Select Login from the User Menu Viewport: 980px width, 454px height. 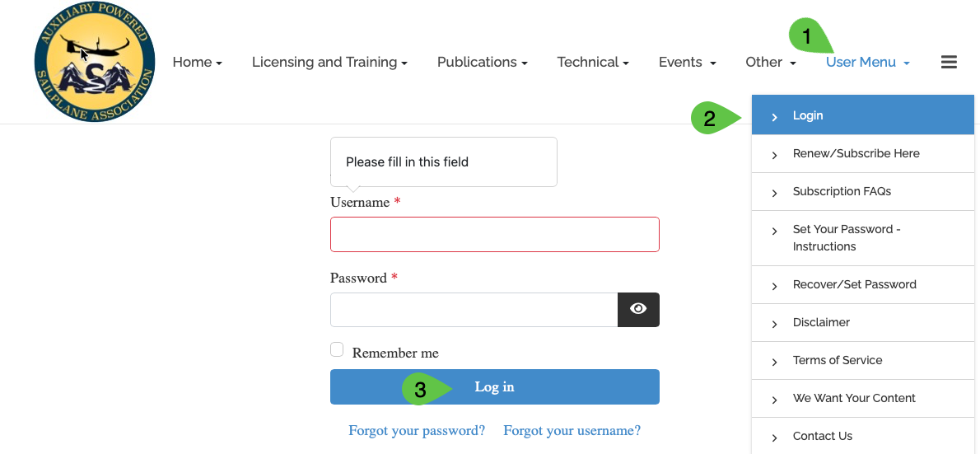[808, 115]
